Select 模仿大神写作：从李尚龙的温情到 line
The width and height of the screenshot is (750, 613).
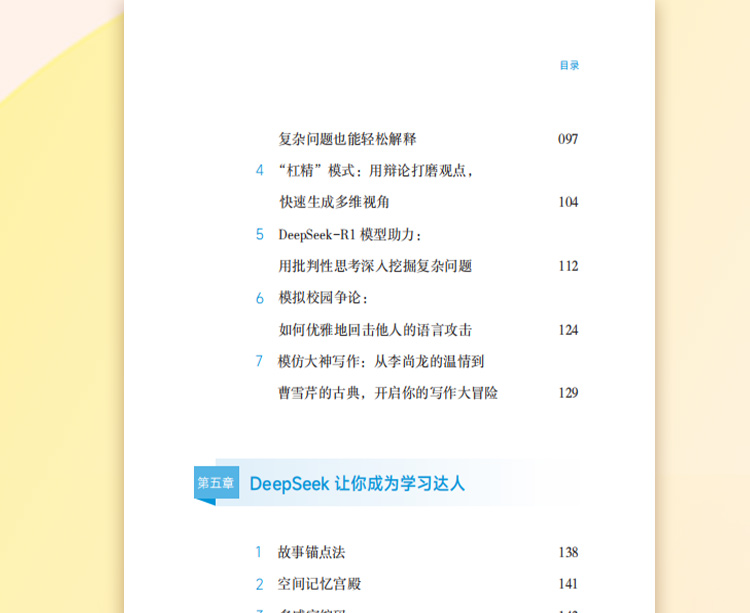click(x=381, y=361)
